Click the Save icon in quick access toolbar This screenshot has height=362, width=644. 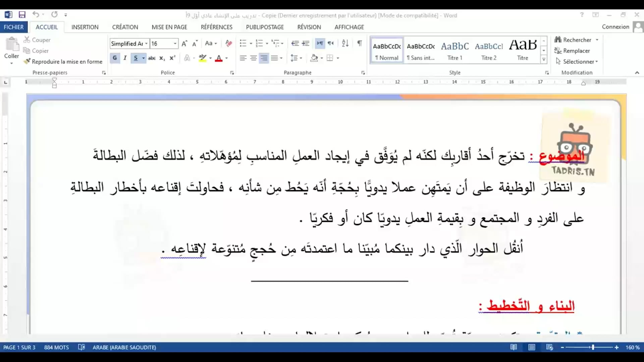pos(22,14)
